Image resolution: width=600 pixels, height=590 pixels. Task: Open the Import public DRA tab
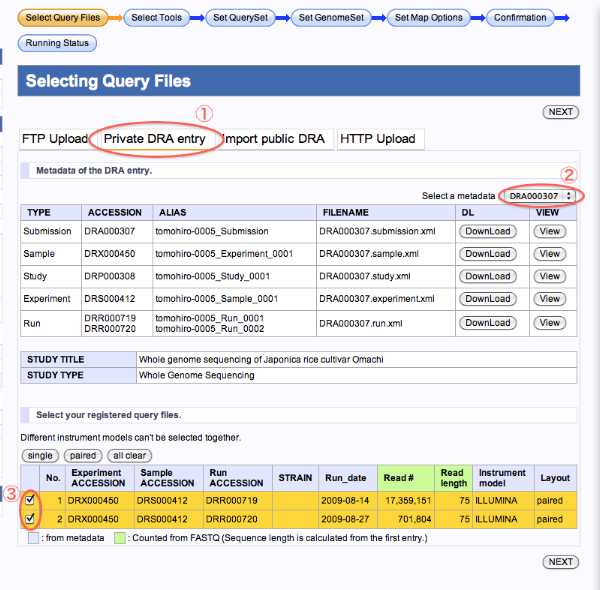tap(273, 139)
